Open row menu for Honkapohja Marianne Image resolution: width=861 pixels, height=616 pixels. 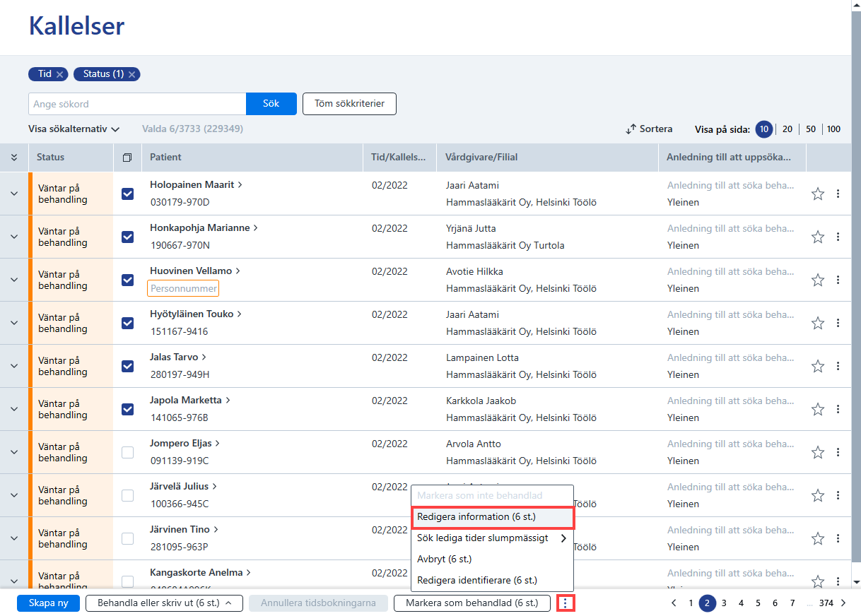coord(838,237)
